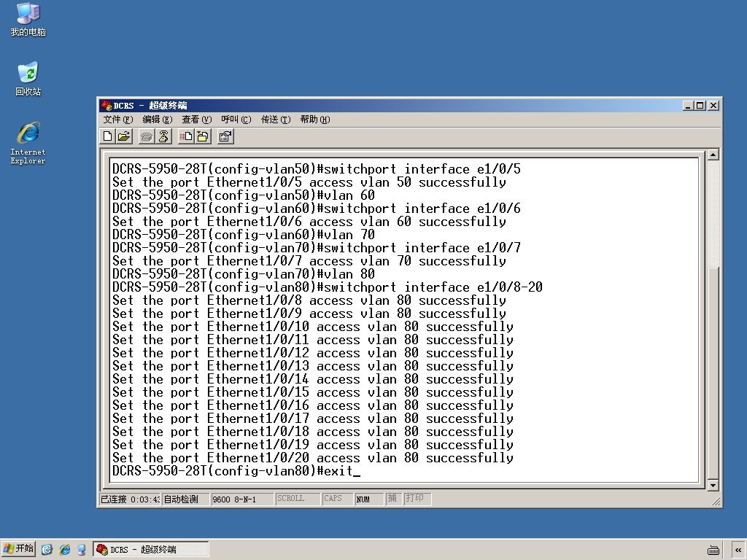Click the #exit command prompt line

pos(236,471)
